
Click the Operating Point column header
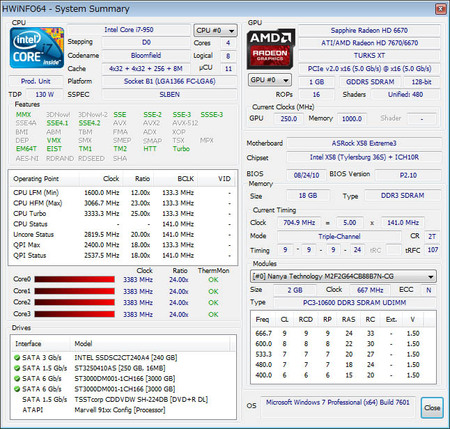click(x=44, y=179)
